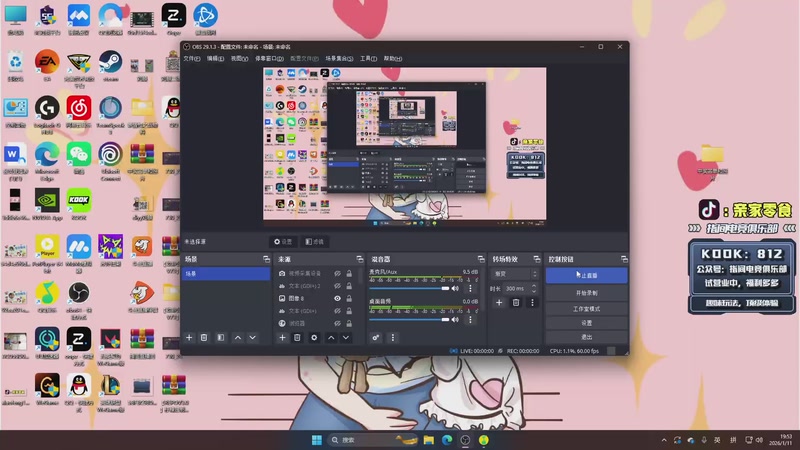The image size is (800, 450).
Task: Float the 场景 dock panel icon
Action: 266,259
